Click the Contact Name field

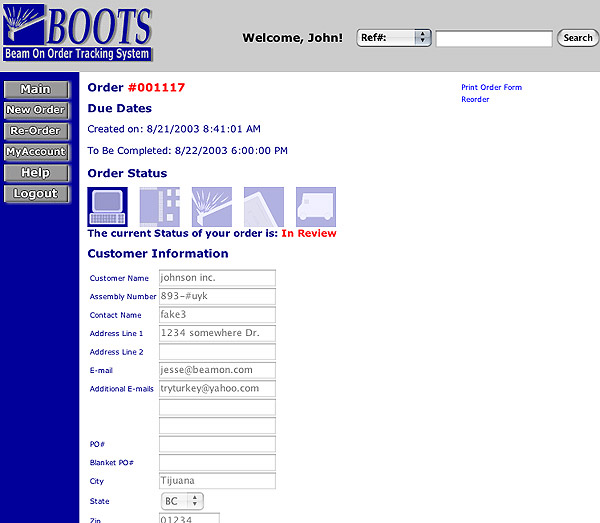coord(217,314)
